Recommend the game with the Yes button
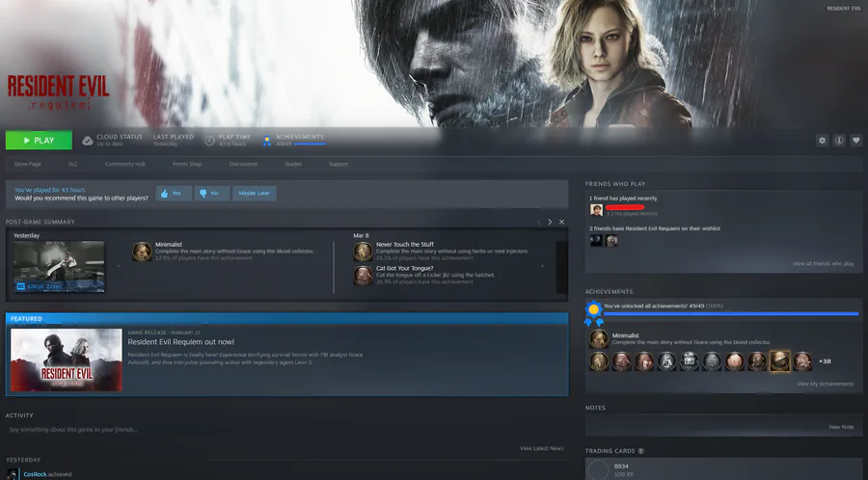 (174, 194)
